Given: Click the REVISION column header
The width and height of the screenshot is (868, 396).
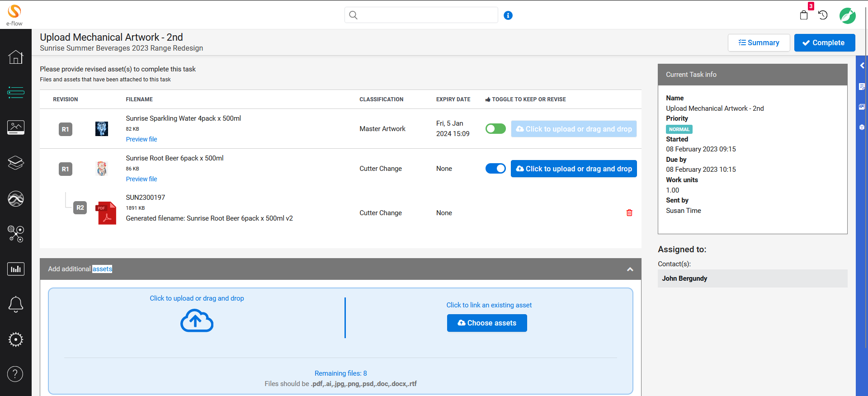Looking at the screenshot, I should [x=66, y=99].
